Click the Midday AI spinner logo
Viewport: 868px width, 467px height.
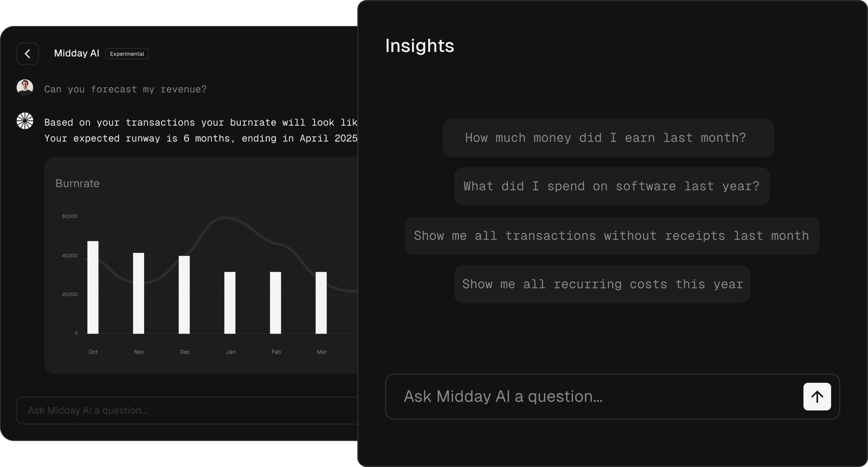(x=25, y=121)
